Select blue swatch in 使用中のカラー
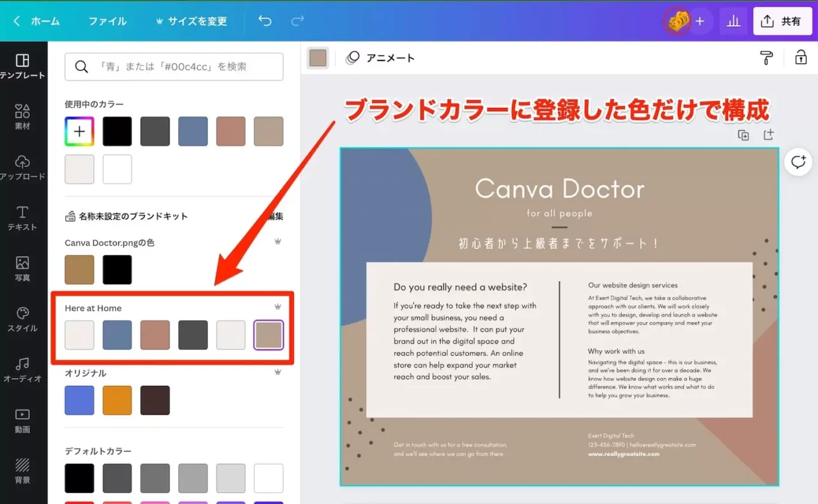This screenshot has height=504, width=818. point(193,132)
